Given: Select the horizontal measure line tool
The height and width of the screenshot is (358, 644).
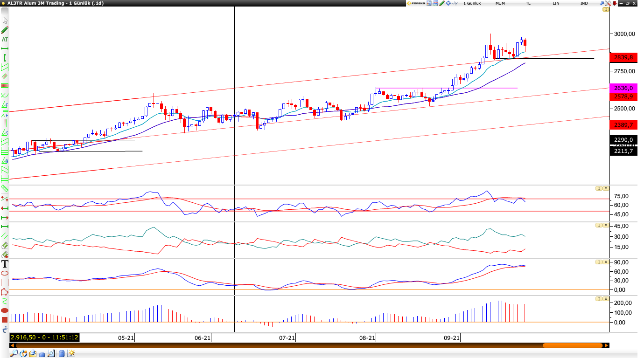Looking at the screenshot, I should tap(5, 48).
